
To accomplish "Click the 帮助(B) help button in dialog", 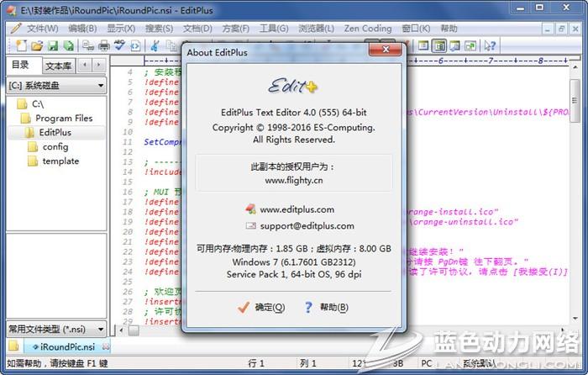I will tap(326, 308).
